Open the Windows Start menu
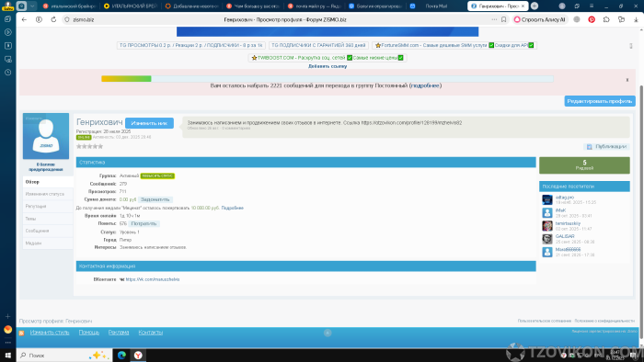The width and height of the screenshot is (644, 362). pyautogui.click(x=7, y=355)
